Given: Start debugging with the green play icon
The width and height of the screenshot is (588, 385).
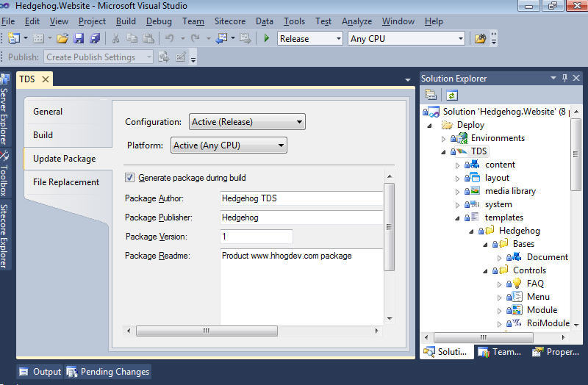Looking at the screenshot, I should click(266, 38).
